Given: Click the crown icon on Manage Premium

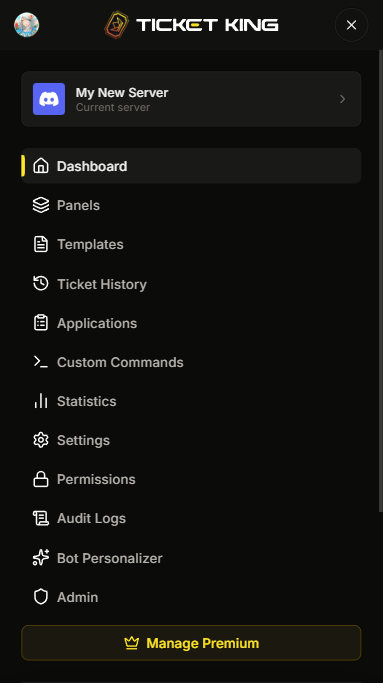Looking at the screenshot, I should (132, 643).
